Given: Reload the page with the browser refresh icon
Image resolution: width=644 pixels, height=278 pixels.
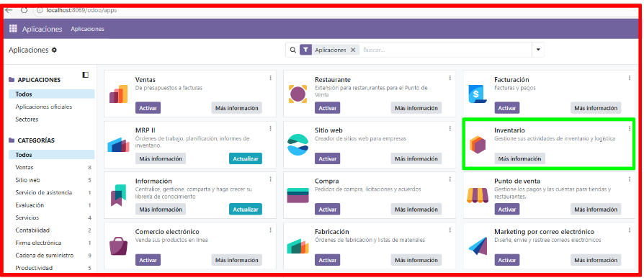Looking at the screenshot, I should tap(24, 10).
